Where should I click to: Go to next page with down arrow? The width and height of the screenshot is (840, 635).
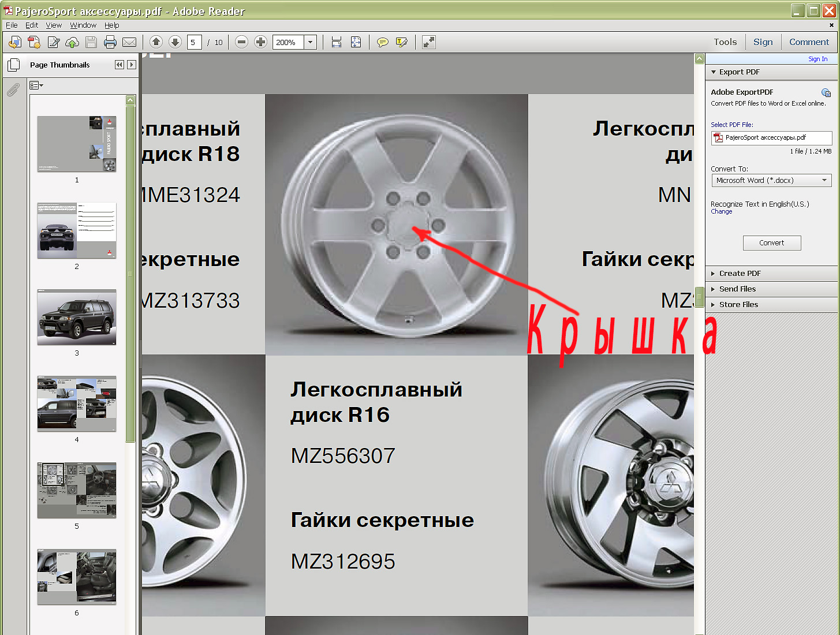click(175, 42)
